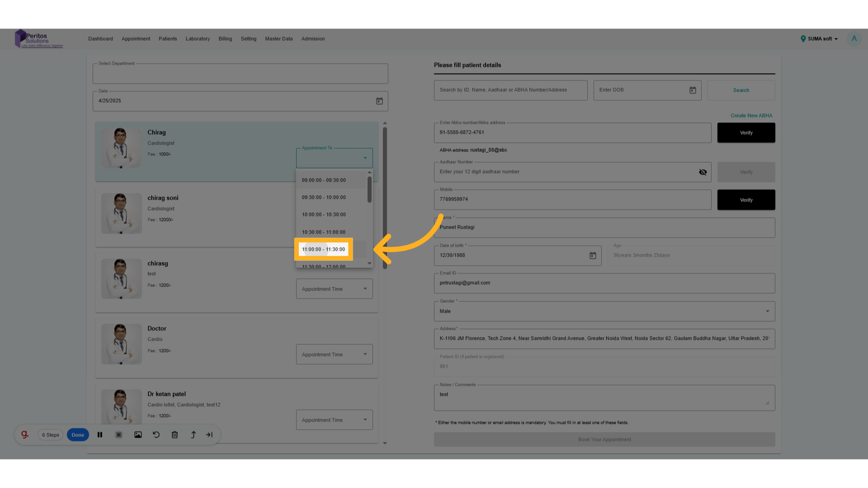Open the Laboratory menu
This screenshot has height=488, width=868.
(198, 39)
